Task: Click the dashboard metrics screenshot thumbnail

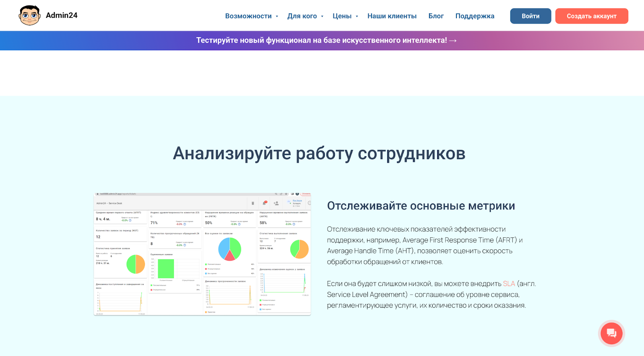Action: pyautogui.click(x=202, y=254)
